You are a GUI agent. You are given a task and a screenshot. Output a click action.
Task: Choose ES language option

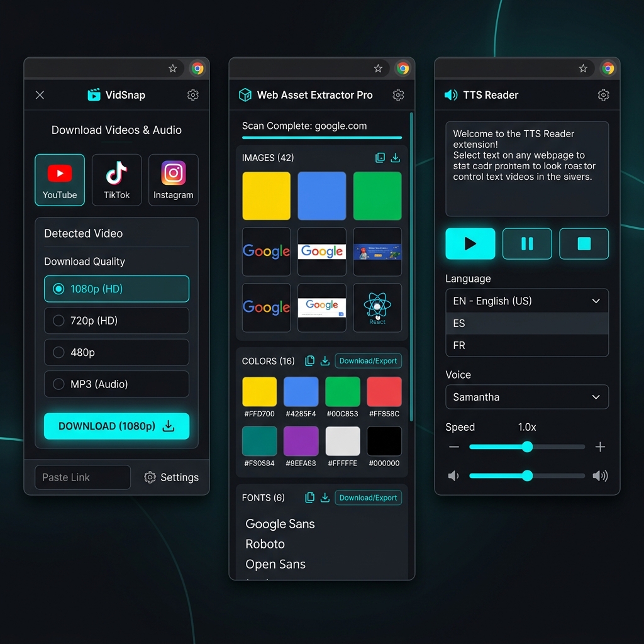tap(527, 323)
